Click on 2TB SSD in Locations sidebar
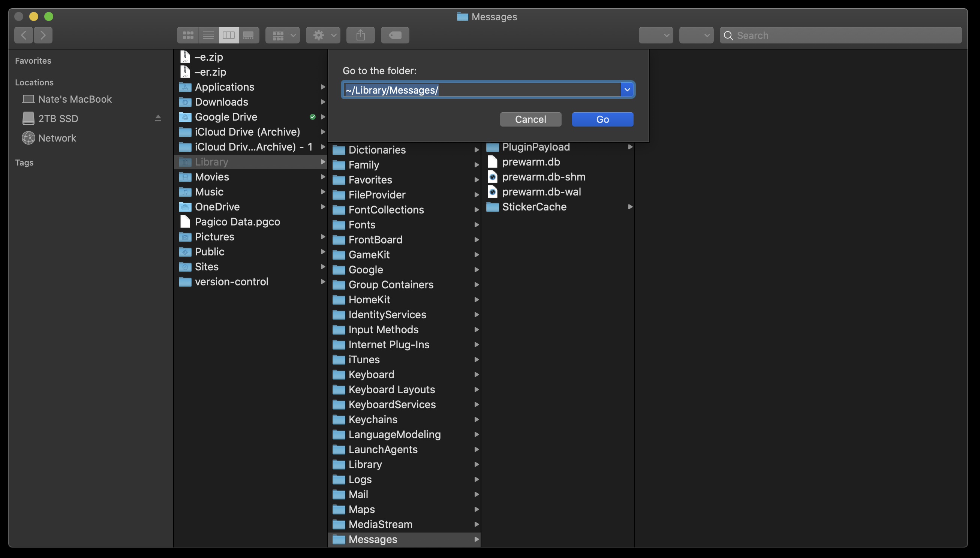 pyautogui.click(x=58, y=118)
